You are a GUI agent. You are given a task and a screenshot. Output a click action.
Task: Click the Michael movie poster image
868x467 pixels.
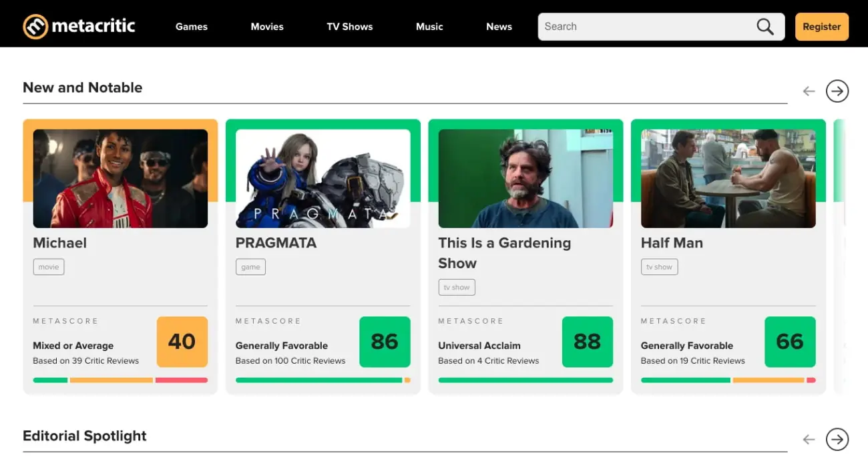pos(120,177)
